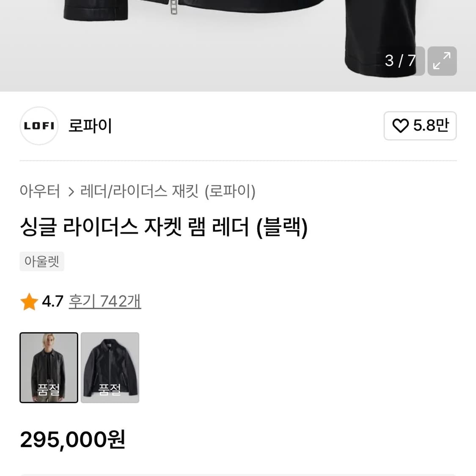476x476 pixels.
Task: Select the LOFI brand logo circle
Action: tap(39, 126)
